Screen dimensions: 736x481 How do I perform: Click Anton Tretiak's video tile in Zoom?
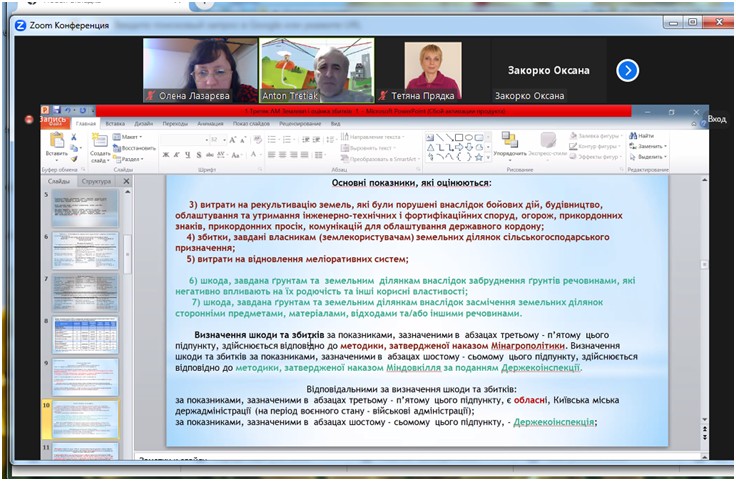point(317,70)
